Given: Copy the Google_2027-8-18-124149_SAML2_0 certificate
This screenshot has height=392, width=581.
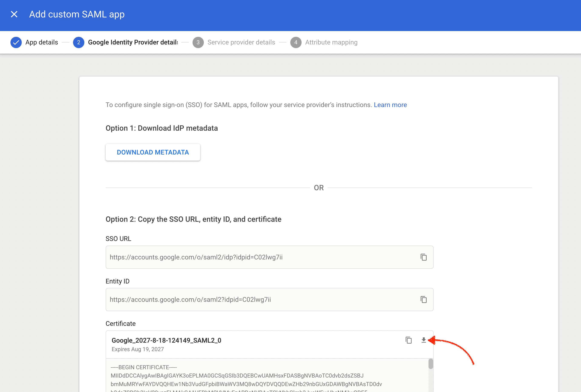Looking at the screenshot, I should pyautogui.click(x=408, y=340).
